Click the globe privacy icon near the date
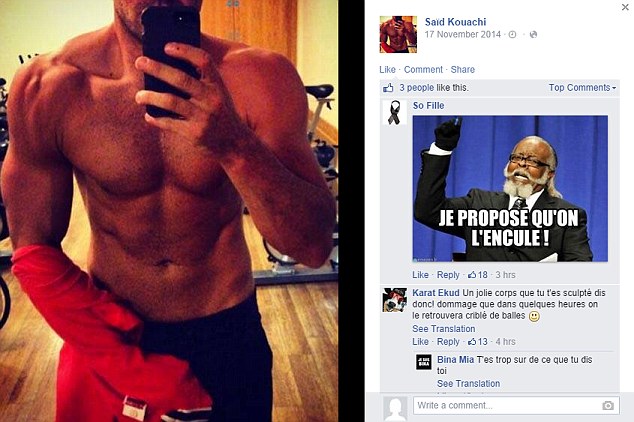 533,35
